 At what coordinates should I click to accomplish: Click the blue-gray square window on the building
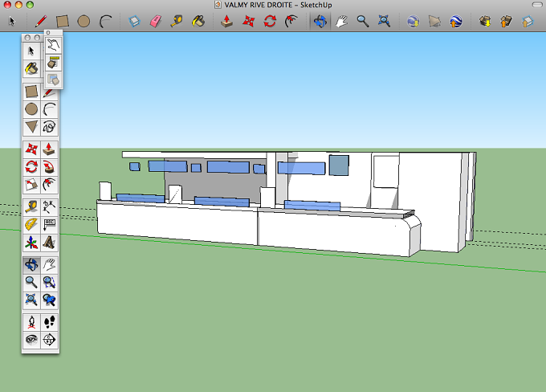(x=339, y=165)
